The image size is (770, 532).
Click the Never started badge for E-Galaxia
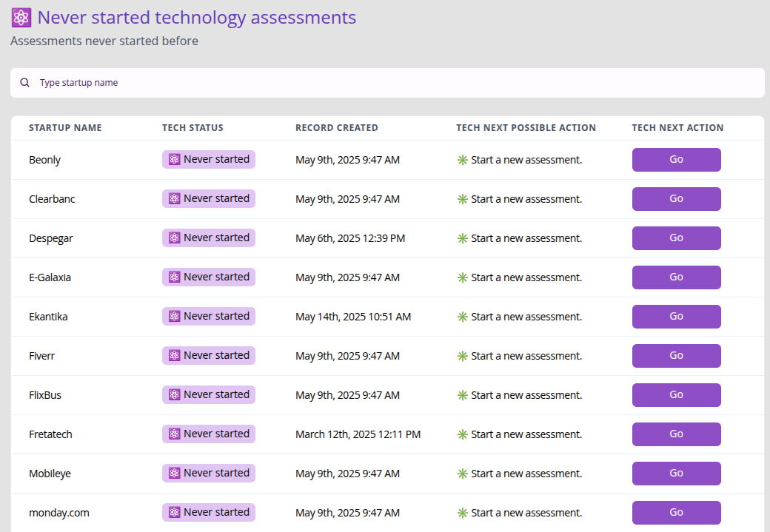click(x=209, y=277)
